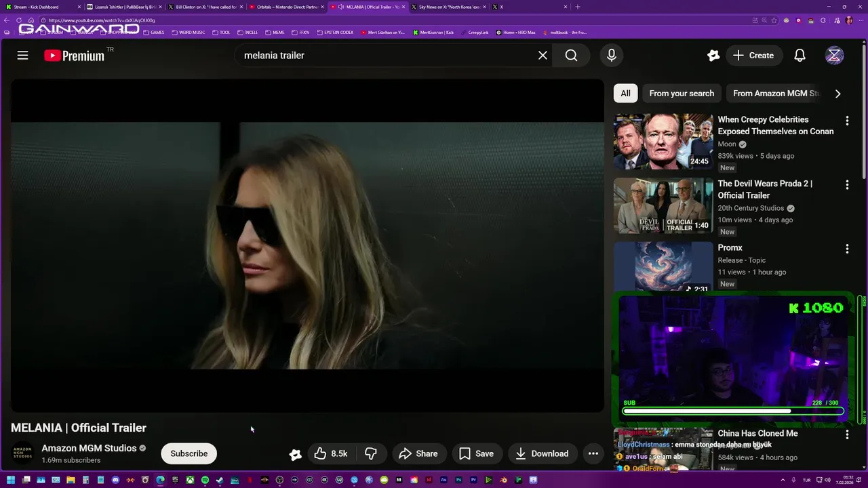The width and height of the screenshot is (868, 488).
Task: Reload the page in browser toolbar
Action: click(19, 20)
